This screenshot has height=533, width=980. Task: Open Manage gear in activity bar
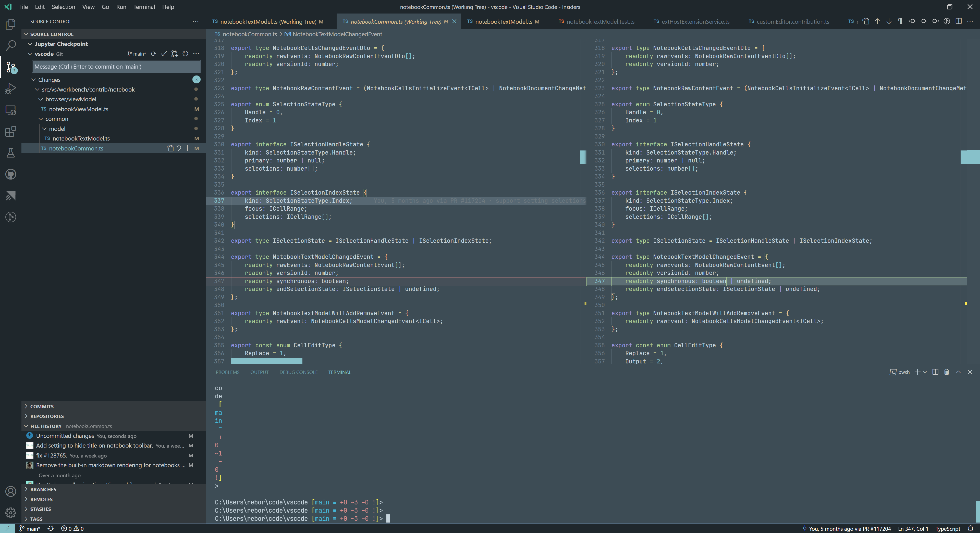click(11, 513)
